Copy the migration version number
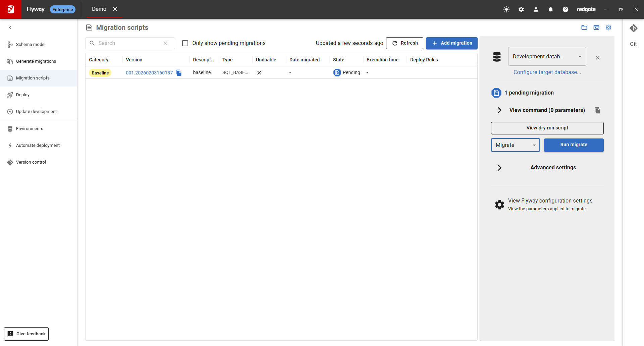644x346 pixels. point(179,73)
